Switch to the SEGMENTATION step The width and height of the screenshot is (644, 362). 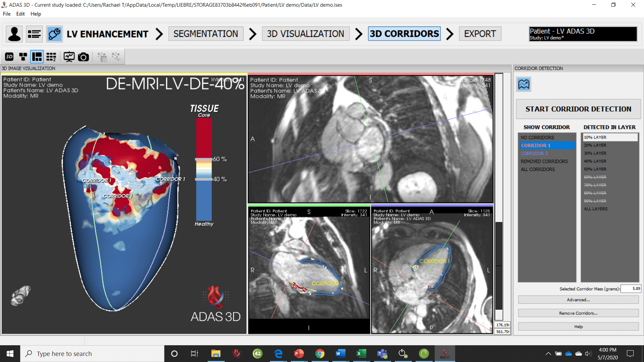tap(206, 34)
